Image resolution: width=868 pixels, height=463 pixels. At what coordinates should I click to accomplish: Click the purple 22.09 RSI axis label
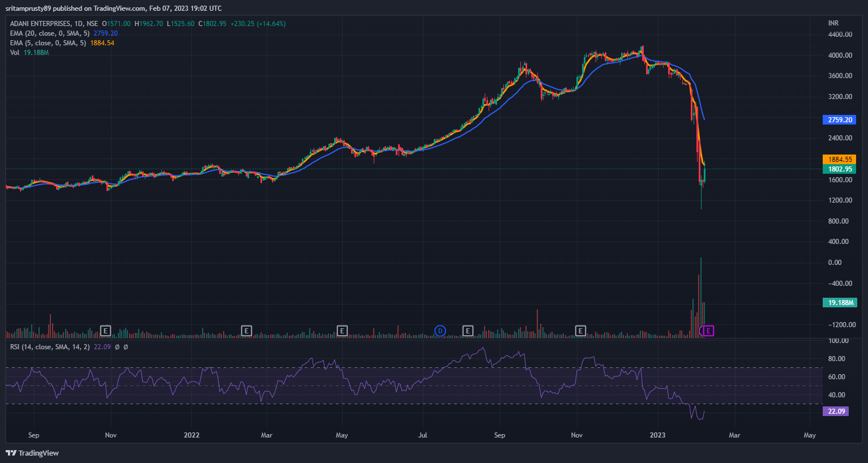(x=836, y=411)
